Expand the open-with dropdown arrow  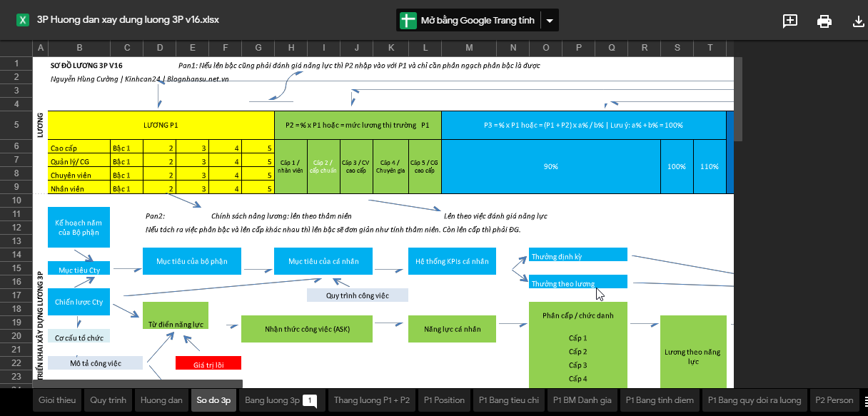click(x=550, y=21)
